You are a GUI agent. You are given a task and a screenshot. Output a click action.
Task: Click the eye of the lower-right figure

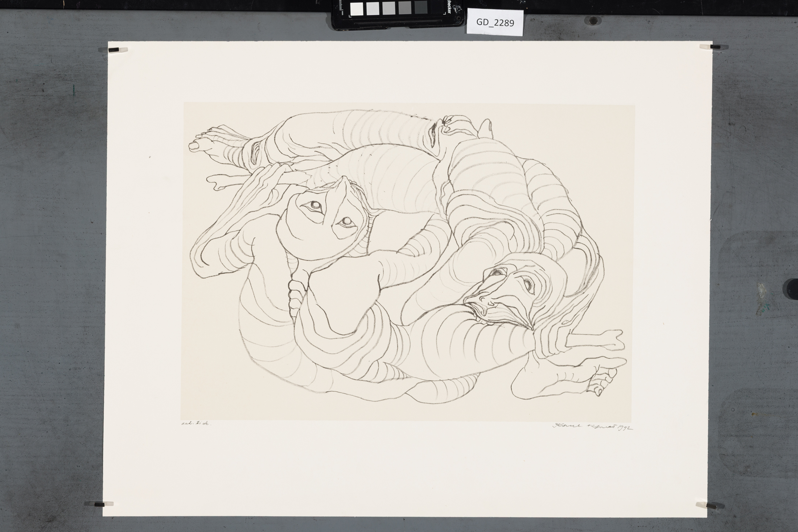pos(528,285)
